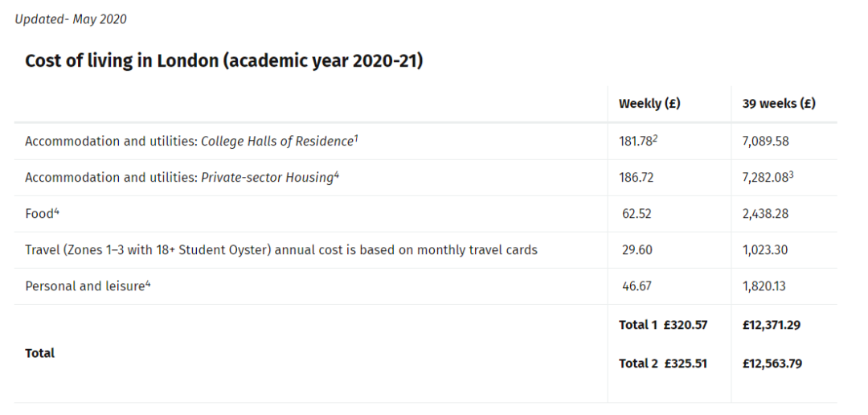Select the 'Weekly (£)' column header
This screenshot has width=868, height=415.
(649, 104)
